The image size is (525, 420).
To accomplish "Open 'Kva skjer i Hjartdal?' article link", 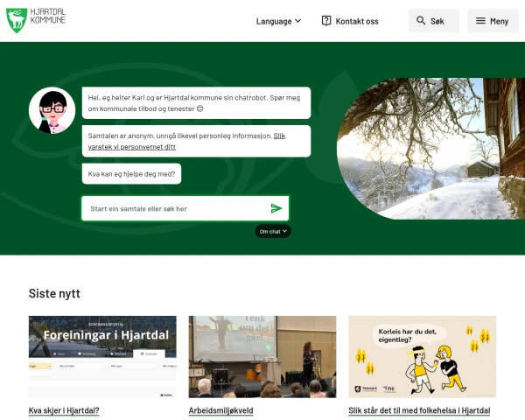I will [x=64, y=410].
